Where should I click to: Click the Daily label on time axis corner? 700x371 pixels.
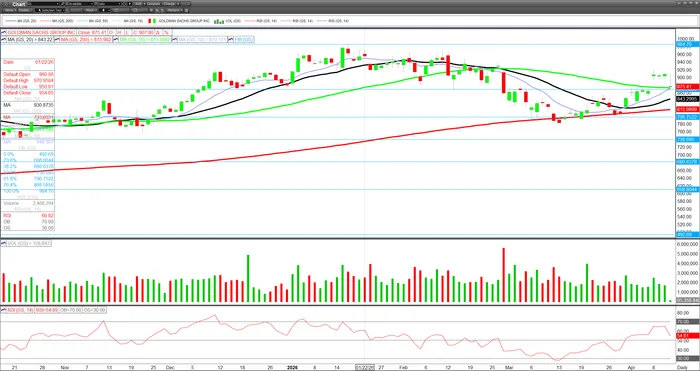682,367
